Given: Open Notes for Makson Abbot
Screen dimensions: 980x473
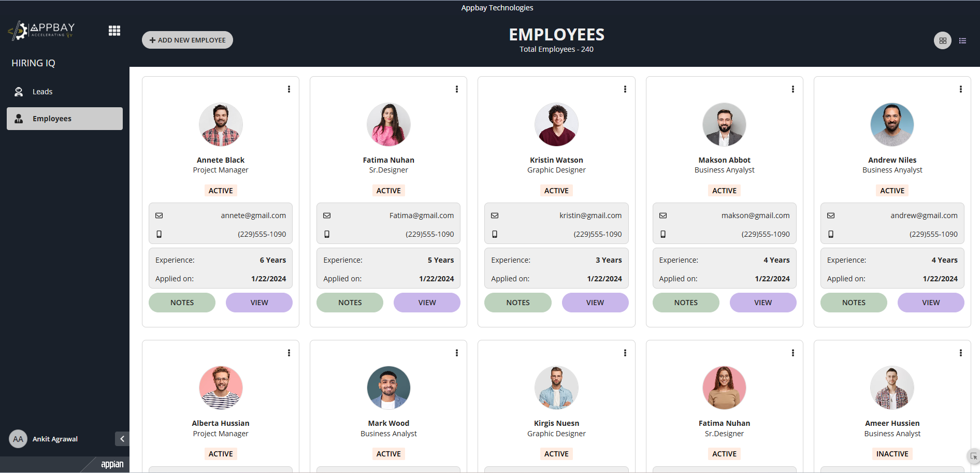Looking at the screenshot, I should tap(686, 303).
